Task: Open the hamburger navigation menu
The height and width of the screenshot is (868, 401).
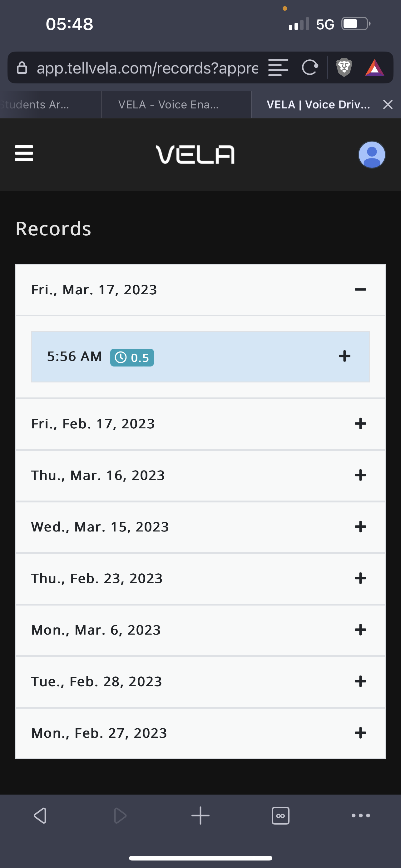Action: click(24, 153)
